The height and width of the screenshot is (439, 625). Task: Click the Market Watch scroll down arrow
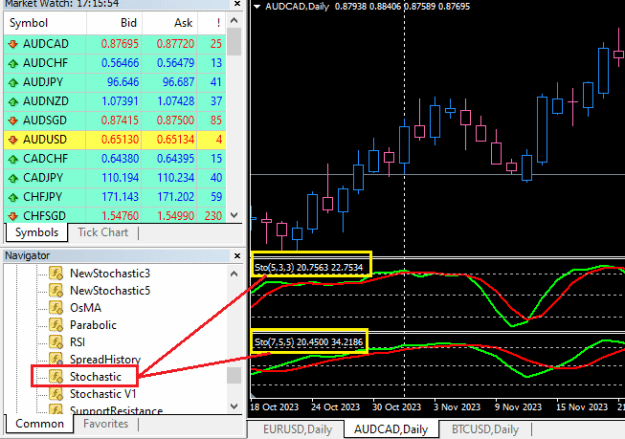(x=234, y=215)
